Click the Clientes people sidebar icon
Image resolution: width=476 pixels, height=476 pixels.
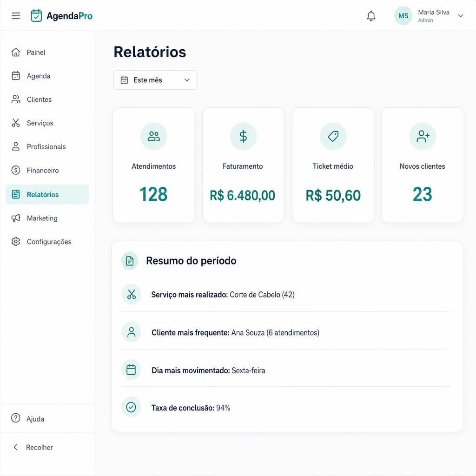point(16,99)
